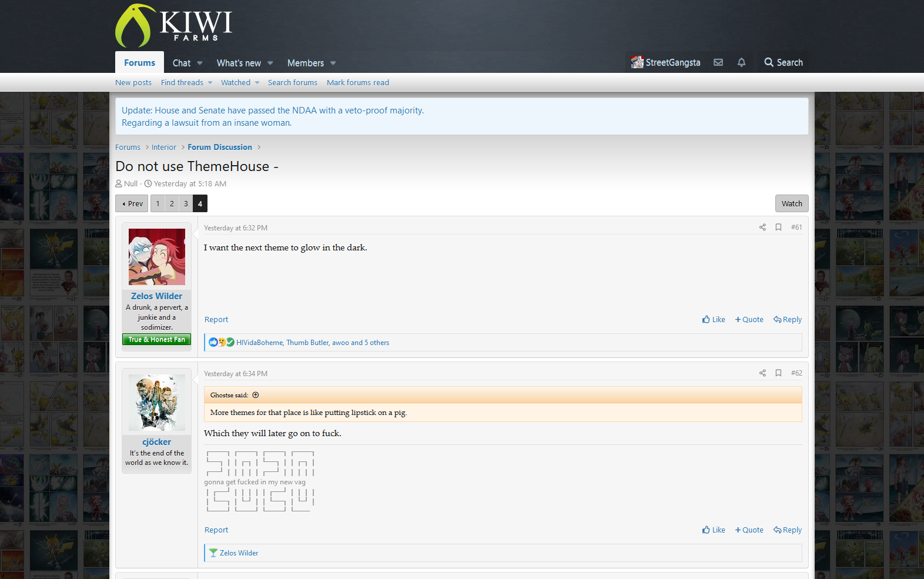Open Search forums link
The width and height of the screenshot is (924, 579).
[293, 83]
